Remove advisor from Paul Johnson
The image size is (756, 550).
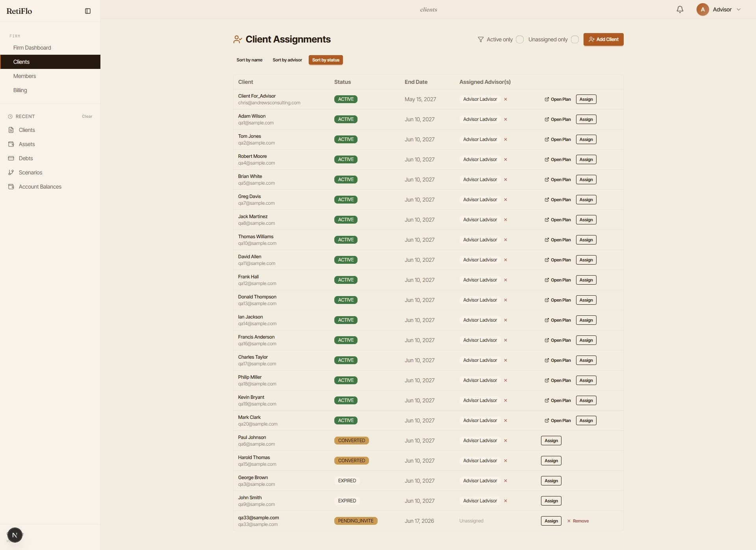pyautogui.click(x=505, y=441)
